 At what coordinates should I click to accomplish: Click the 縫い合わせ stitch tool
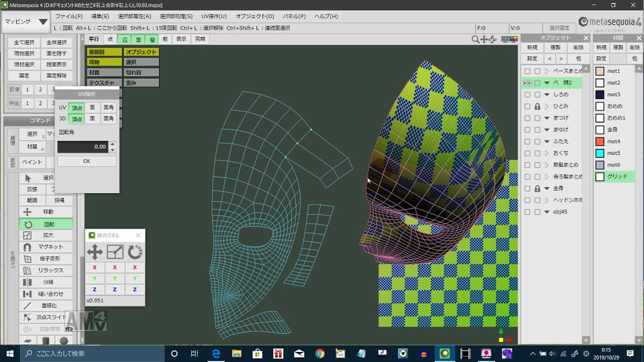point(48,294)
